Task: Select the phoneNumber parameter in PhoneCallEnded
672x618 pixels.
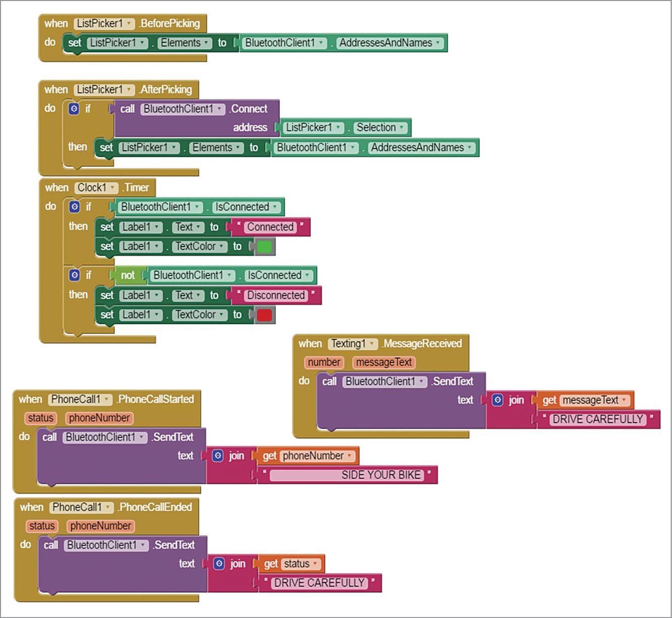Action: 100,526
